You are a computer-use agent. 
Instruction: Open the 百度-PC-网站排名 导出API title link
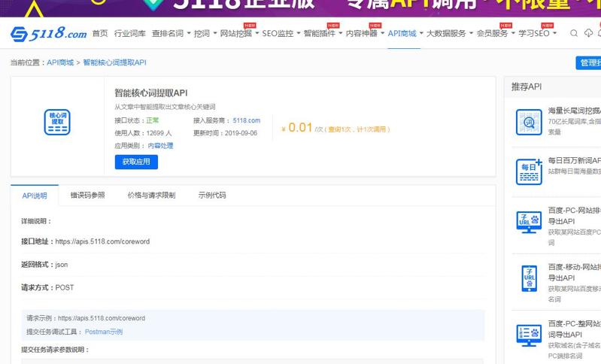[x=574, y=216]
